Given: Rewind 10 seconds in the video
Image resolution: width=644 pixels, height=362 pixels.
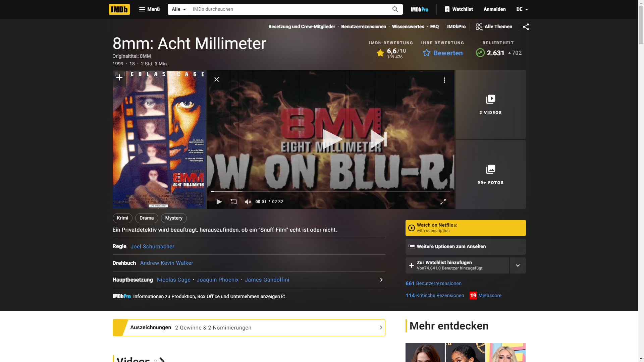Looking at the screenshot, I should coord(233,202).
